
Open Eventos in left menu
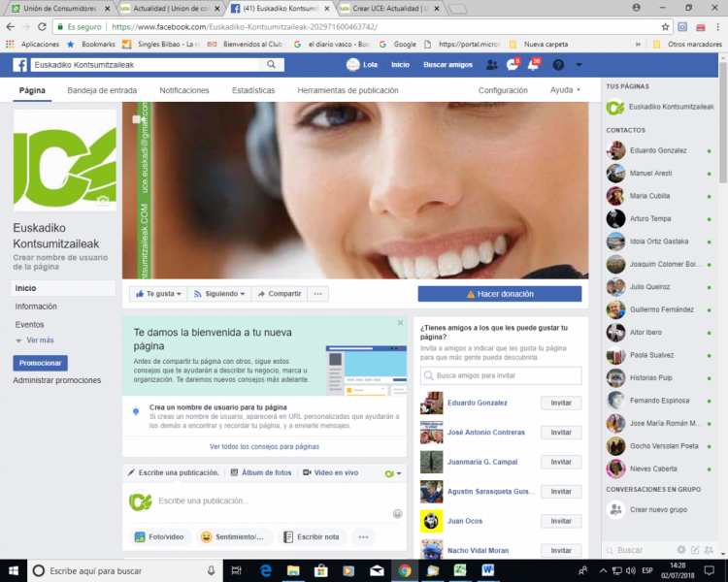30,324
